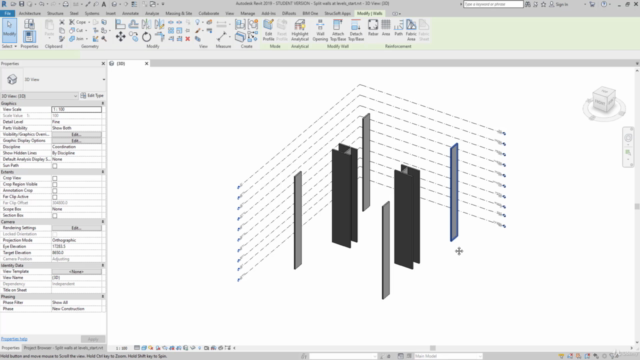Click the Cope geometry tool
Image resolution: width=640 pixels, height=360 pixels.
point(78,22)
